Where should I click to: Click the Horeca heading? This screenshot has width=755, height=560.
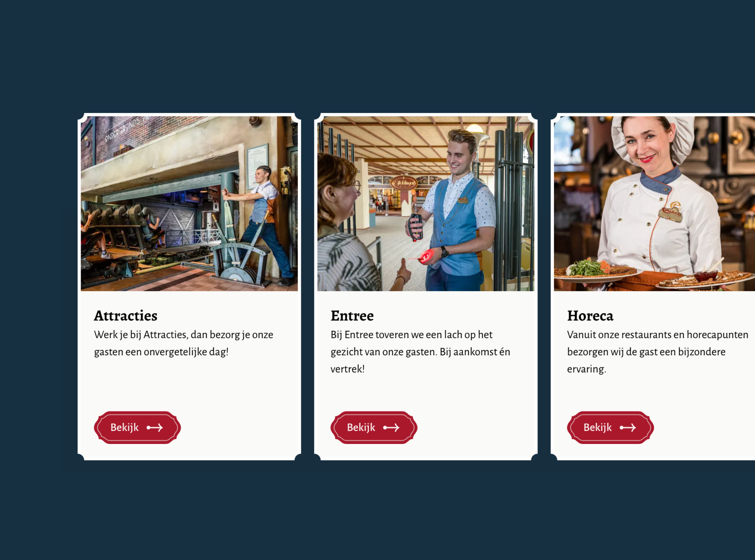coord(590,316)
